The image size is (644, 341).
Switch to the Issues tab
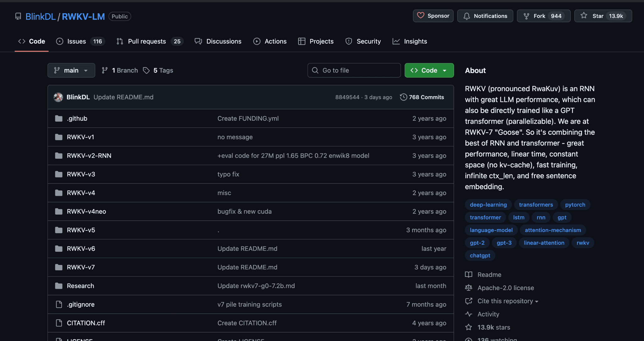(80, 41)
